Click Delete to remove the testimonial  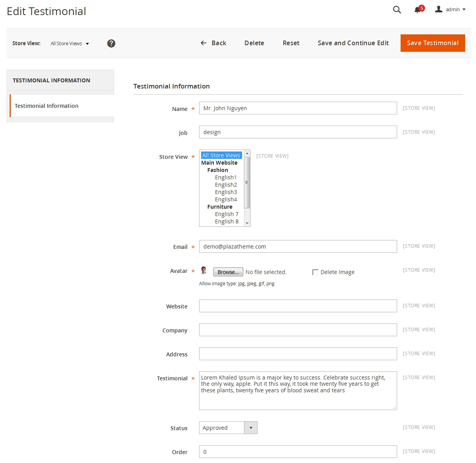254,43
